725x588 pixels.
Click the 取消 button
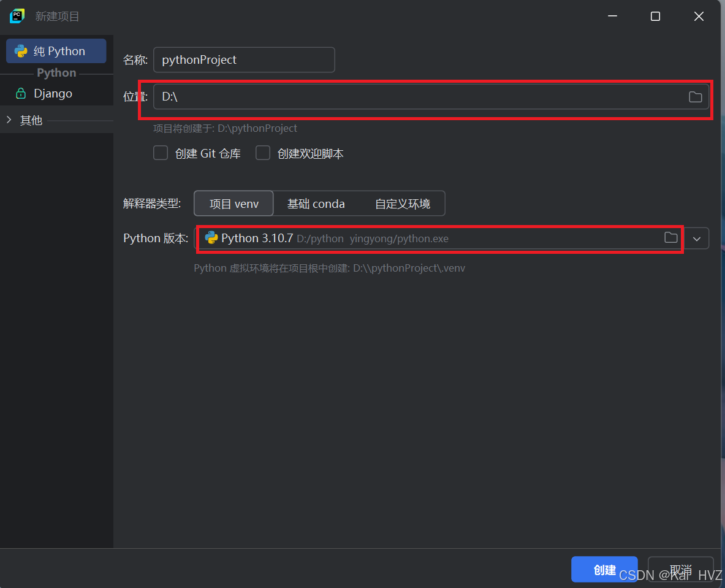click(681, 570)
